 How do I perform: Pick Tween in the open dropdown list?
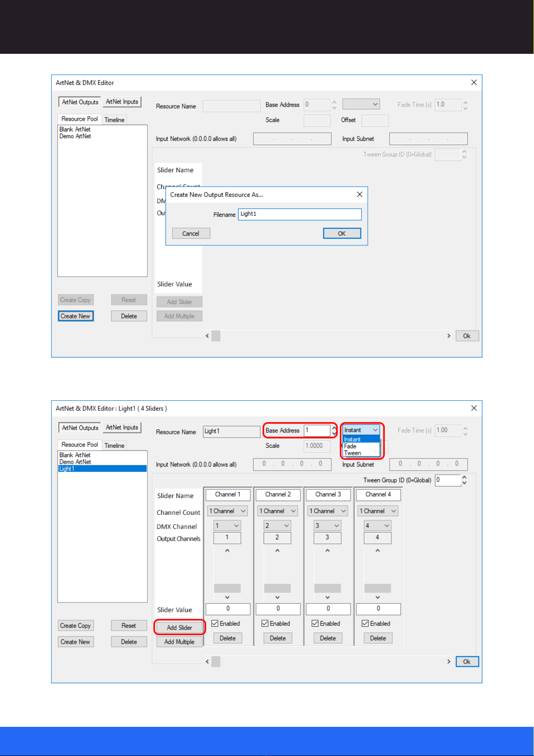pos(352,453)
